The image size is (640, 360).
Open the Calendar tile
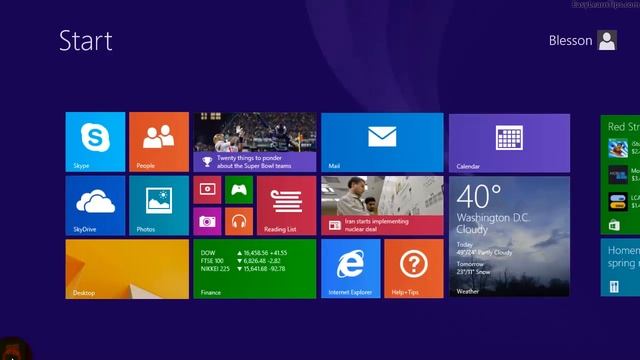coord(509,143)
